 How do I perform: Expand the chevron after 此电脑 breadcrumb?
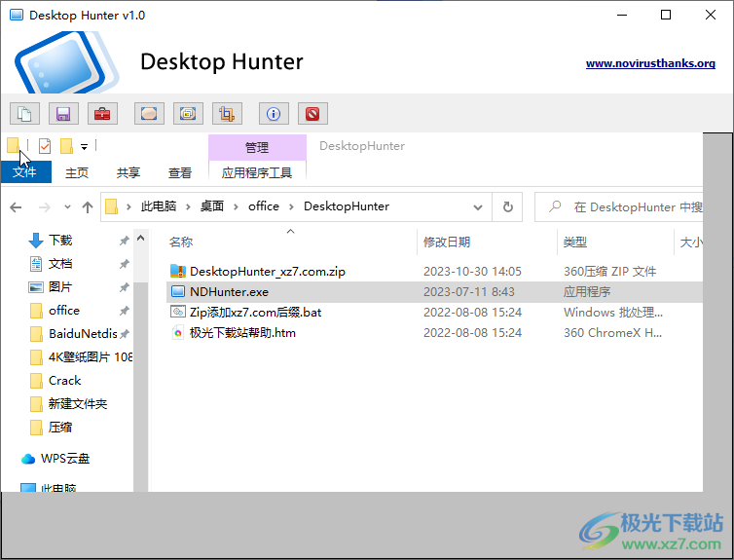(x=188, y=206)
